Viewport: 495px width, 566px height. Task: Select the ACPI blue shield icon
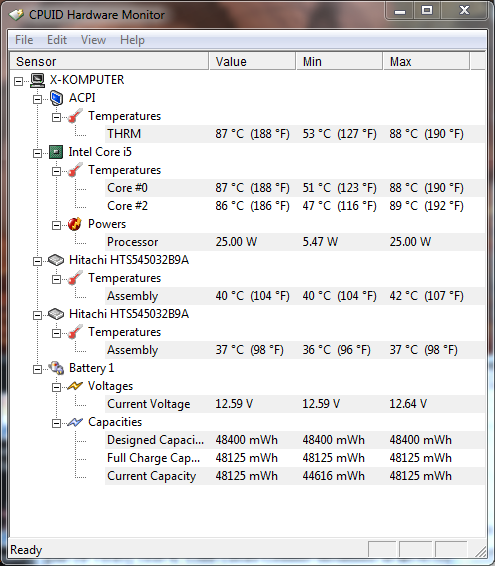tap(56, 98)
